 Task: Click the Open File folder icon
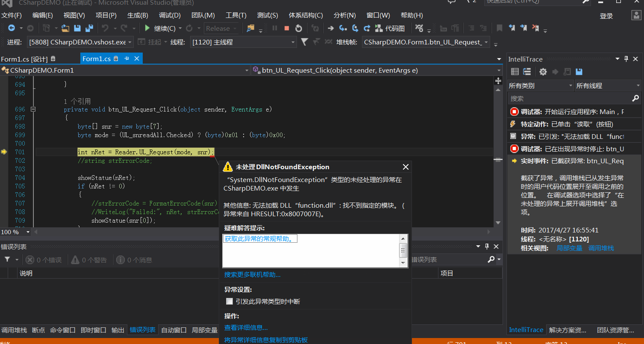[x=65, y=28]
